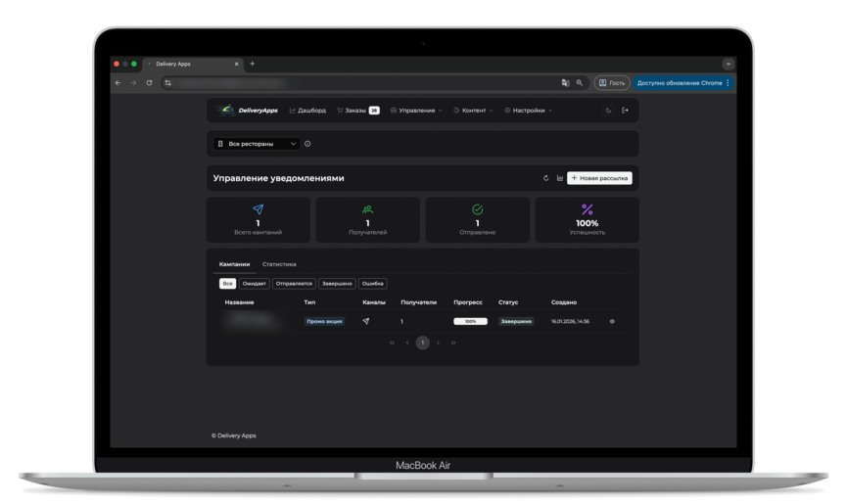
Task: Open the chart statistics icon
Action: point(559,178)
